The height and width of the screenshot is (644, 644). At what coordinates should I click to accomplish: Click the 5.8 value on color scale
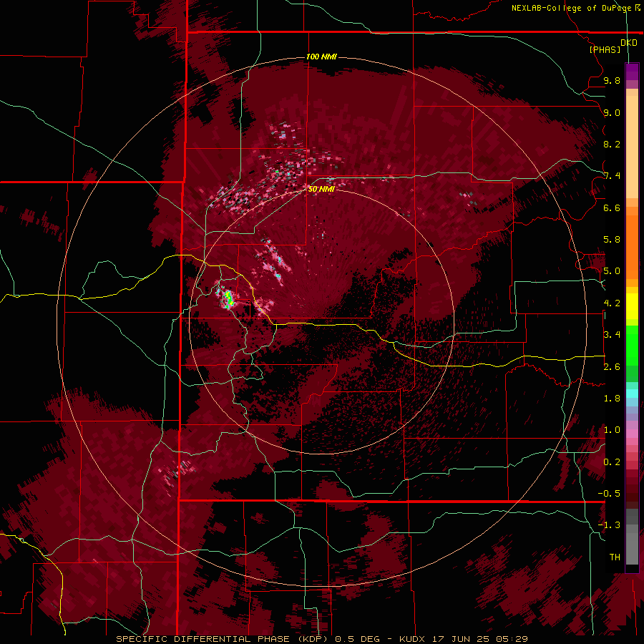pos(612,240)
